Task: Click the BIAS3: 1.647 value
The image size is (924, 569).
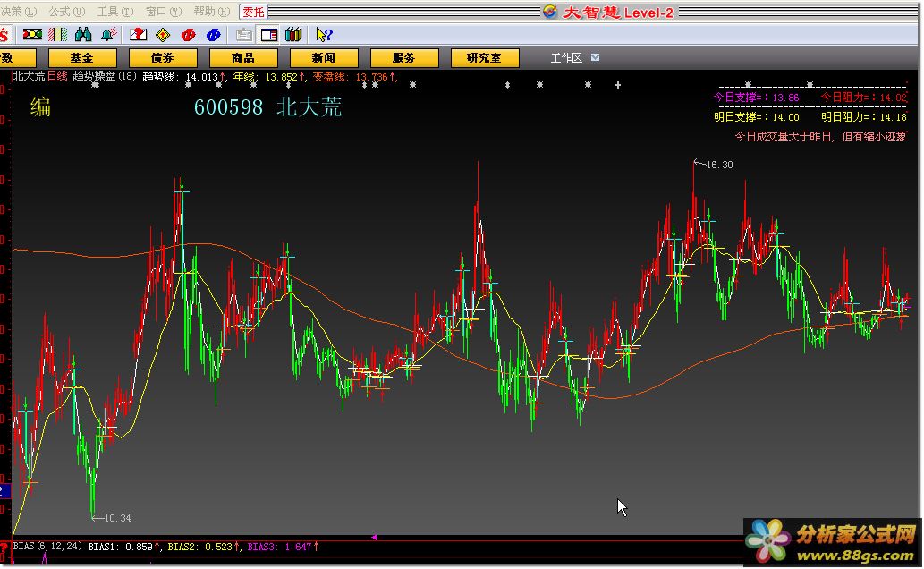Action: (283, 547)
